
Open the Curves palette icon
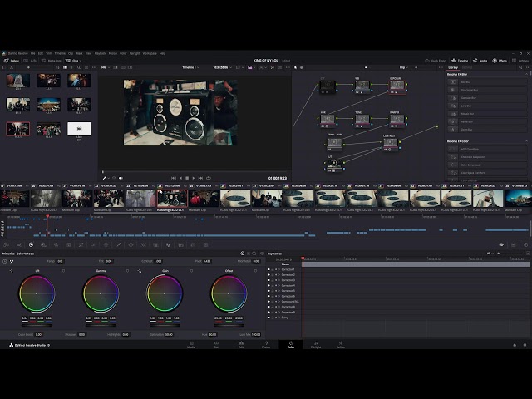81,244
